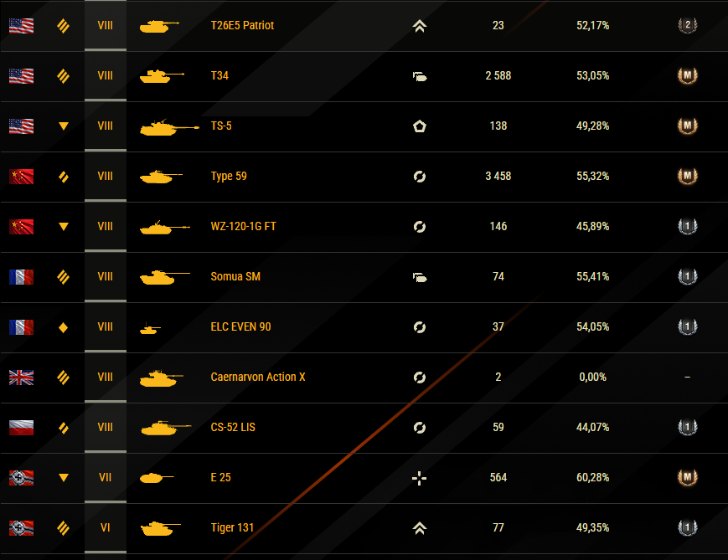Screen dimensions: 728x560
Task: Select the E 25 tier VII cell
Action: tap(106, 477)
